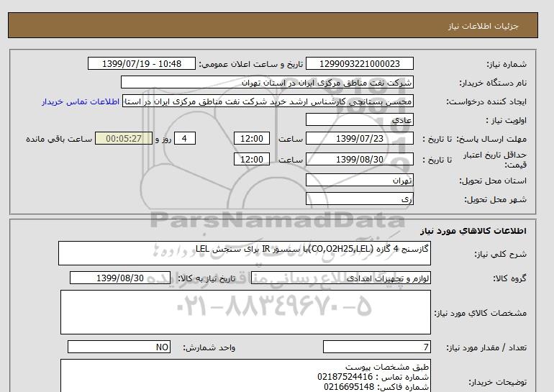Click goods need date field 1399/08/30
Image resolution: width=554 pixels, height=392 pixels.
click(120, 278)
